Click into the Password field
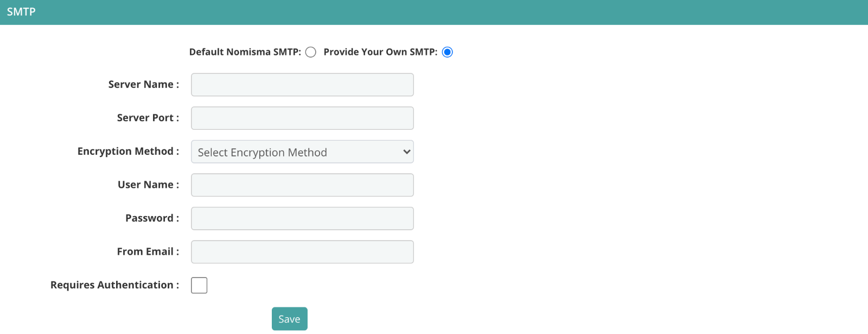 pyautogui.click(x=302, y=218)
